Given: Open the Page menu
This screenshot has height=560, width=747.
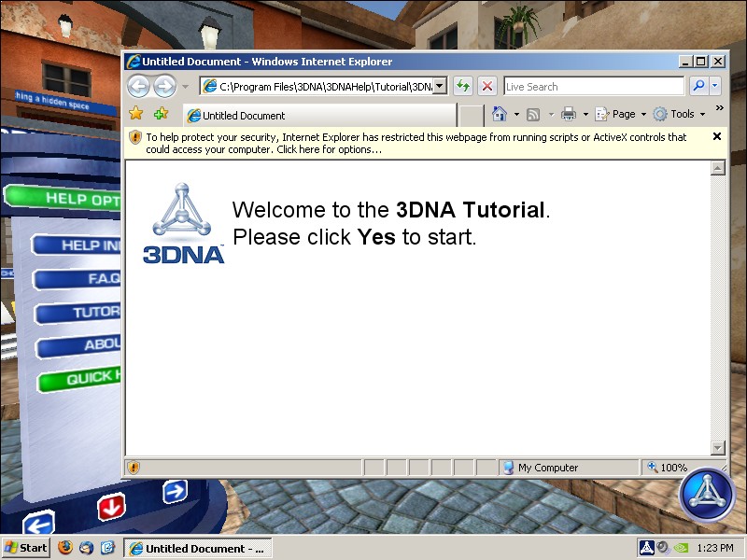Looking at the screenshot, I should (x=620, y=114).
